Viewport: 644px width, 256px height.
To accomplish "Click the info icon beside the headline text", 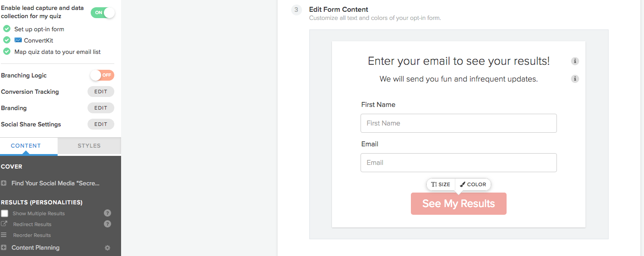I will (575, 61).
